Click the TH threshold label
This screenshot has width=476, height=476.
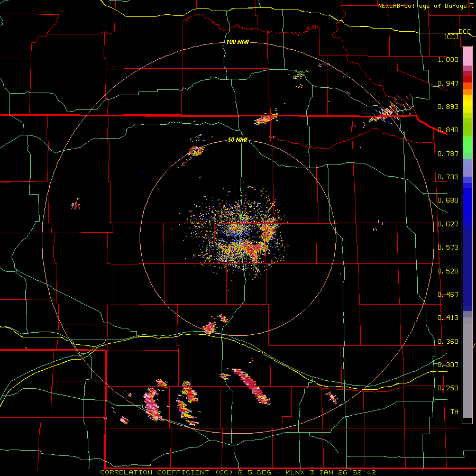[x=454, y=412]
